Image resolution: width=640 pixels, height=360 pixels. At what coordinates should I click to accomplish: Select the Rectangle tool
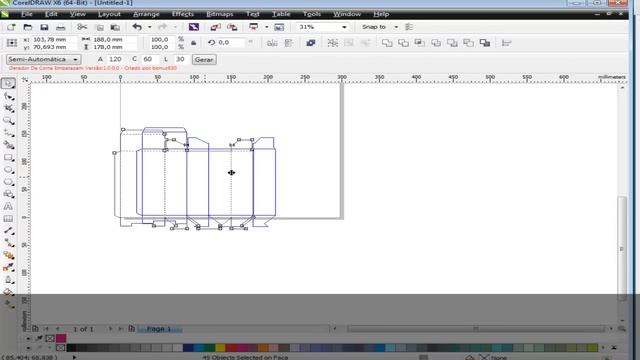pos(8,158)
